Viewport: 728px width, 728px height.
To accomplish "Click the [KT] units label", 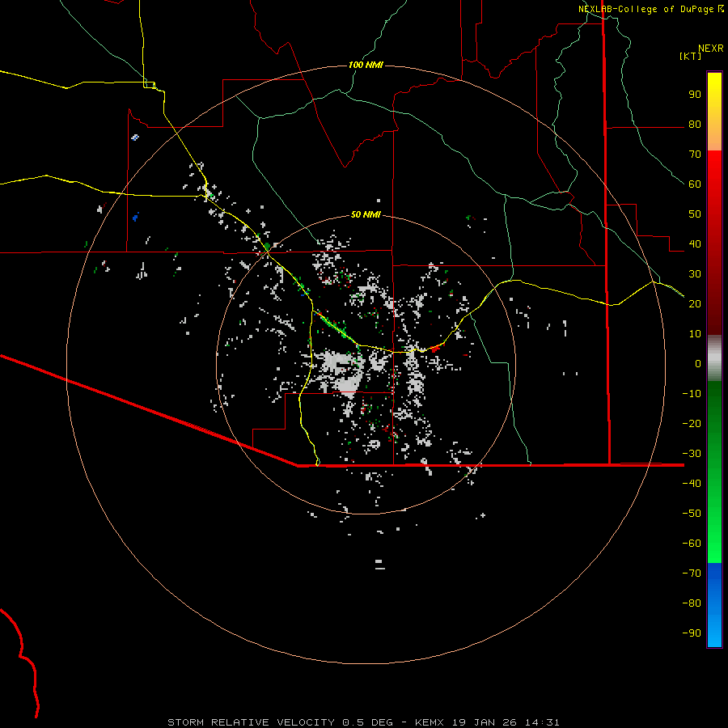I will (690, 56).
